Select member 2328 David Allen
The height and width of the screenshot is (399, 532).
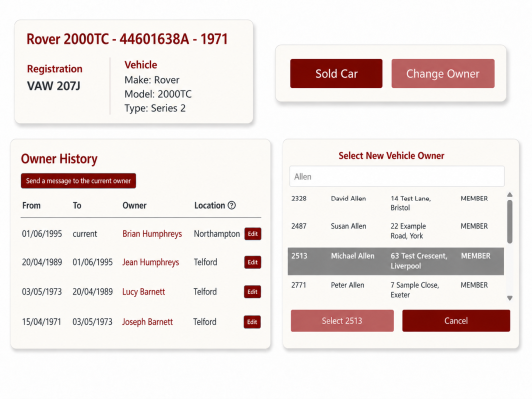point(396,203)
